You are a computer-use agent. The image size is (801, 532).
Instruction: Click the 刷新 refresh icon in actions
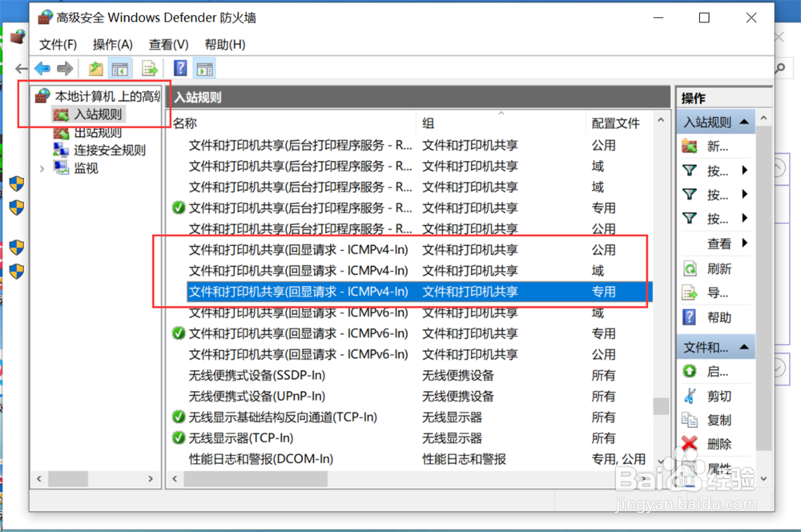coord(689,269)
